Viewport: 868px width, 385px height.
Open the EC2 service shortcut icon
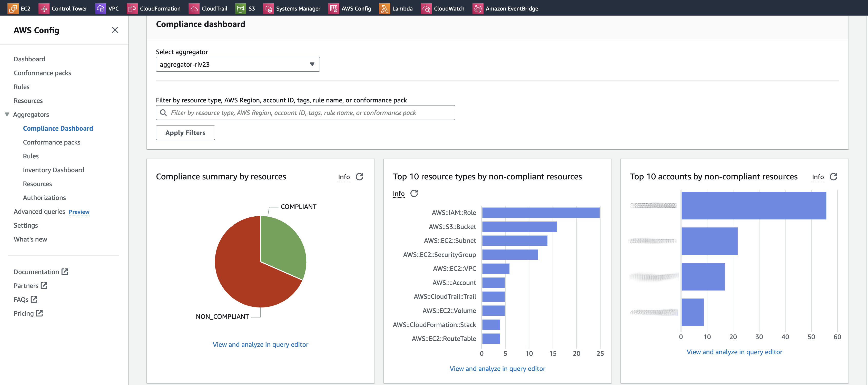point(13,8)
